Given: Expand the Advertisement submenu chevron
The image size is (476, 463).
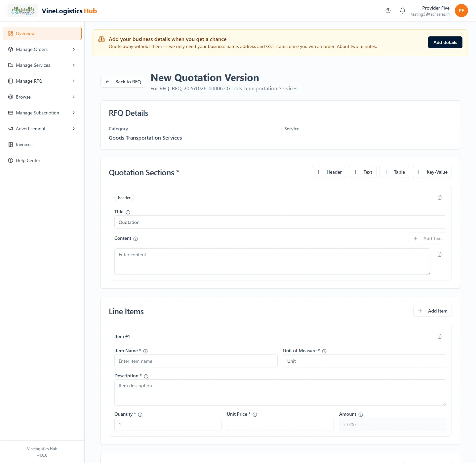Looking at the screenshot, I should [74, 129].
